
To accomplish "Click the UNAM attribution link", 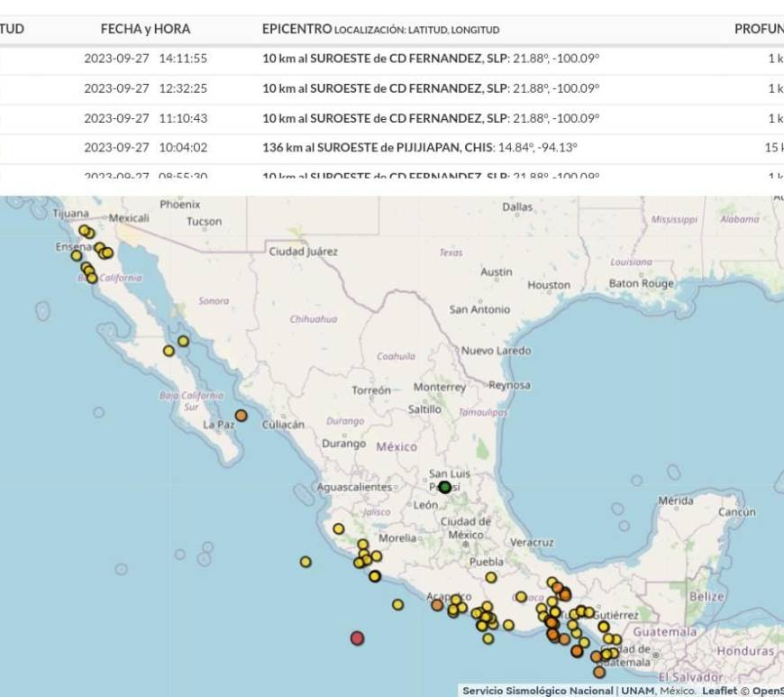I will pos(637,691).
